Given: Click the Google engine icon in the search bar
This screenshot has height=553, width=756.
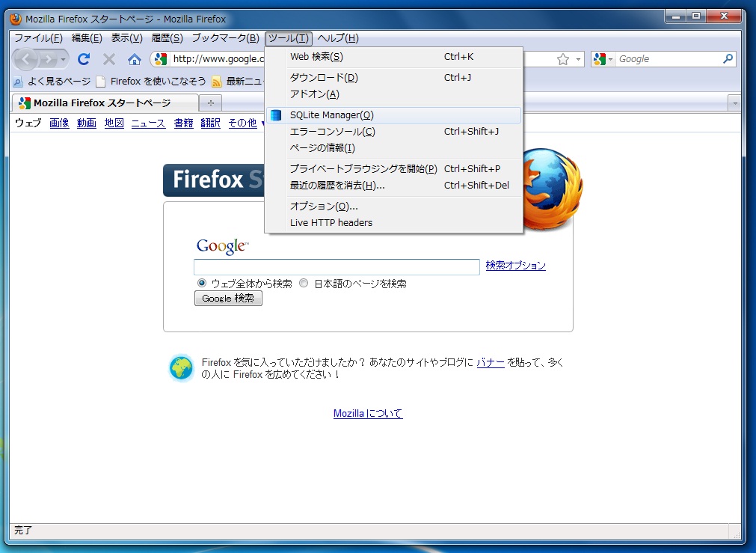Looking at the screenshot, I should click(599, 59).
